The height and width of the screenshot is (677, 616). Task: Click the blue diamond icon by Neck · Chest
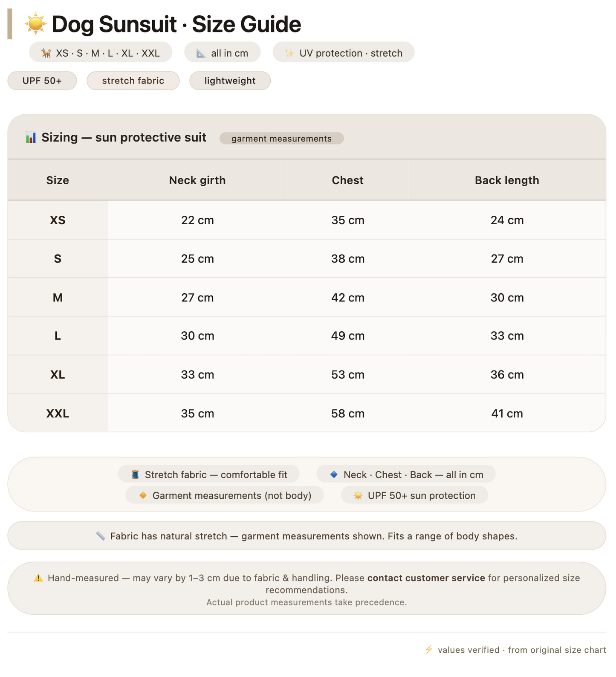334,474
